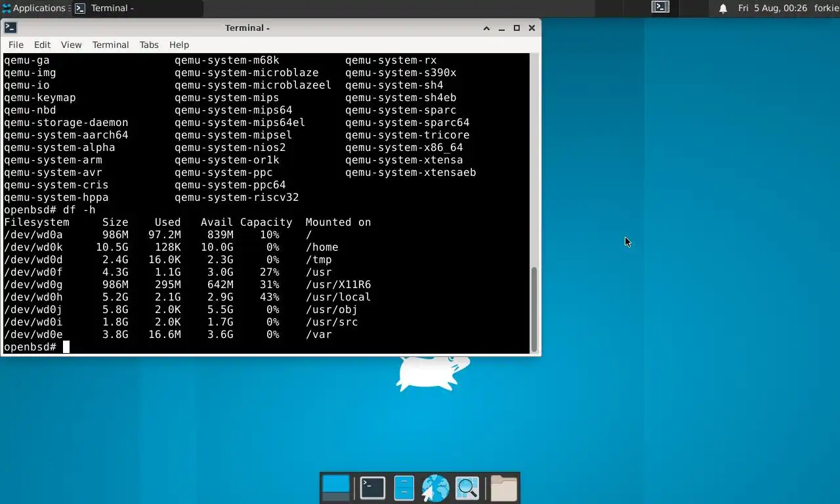840x504 pixels.
Task: Close the Terminal window
Action: coord(532,28)
